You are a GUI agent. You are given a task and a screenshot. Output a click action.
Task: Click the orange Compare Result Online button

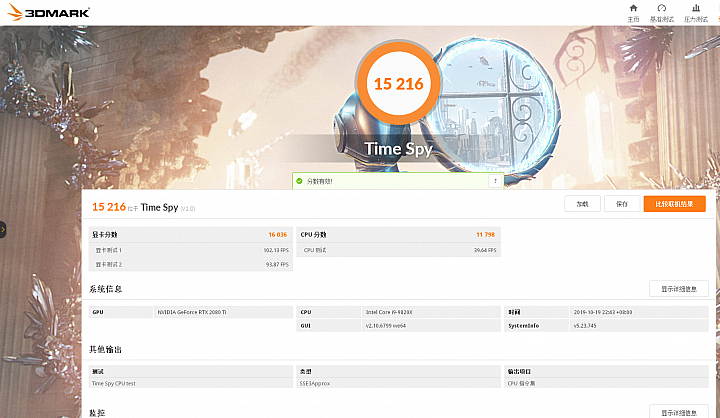click(x=675, y=204)
